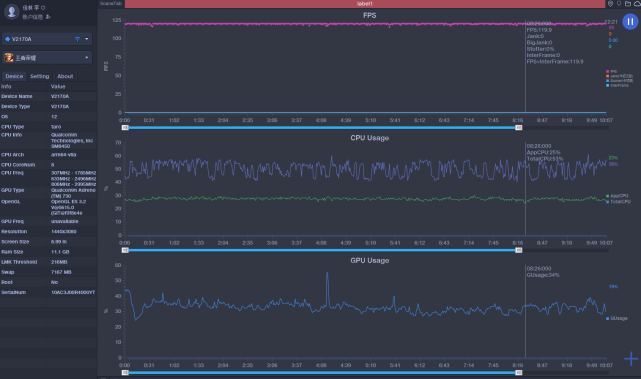This screenshot has width=641, height=379.
Task: Click the cloud upload icon in the top-right toolbar
Action: coord(637,4)
